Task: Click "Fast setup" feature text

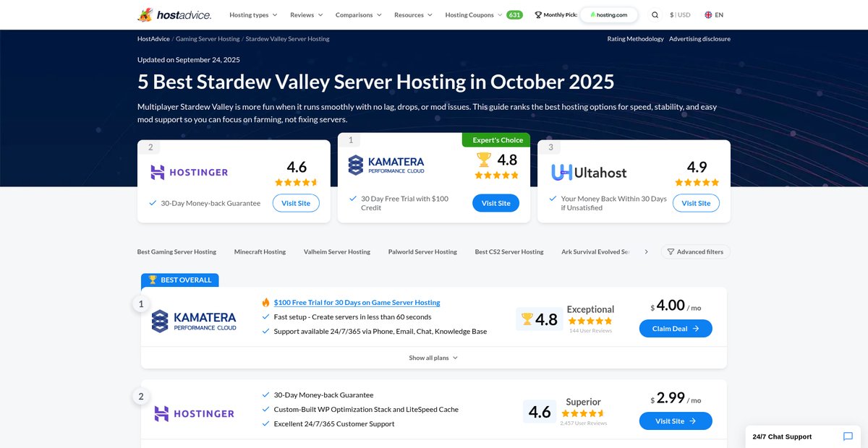Action: (x=352, y=316)
